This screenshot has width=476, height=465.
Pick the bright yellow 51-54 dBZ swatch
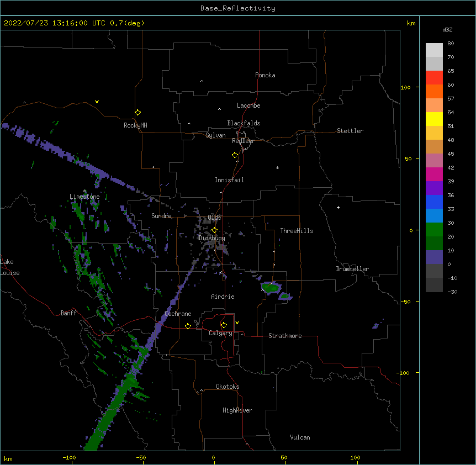434,119
